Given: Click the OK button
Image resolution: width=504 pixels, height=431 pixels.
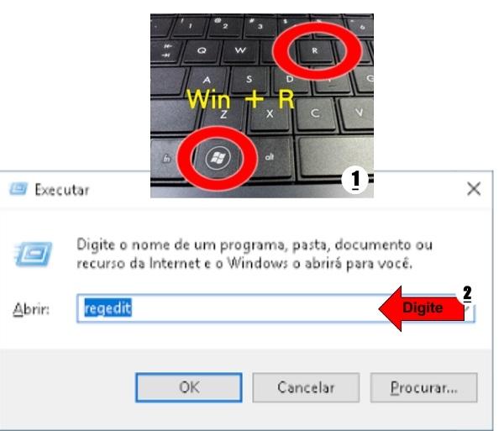Looking at the screenshot, I should tap(189, 387).
